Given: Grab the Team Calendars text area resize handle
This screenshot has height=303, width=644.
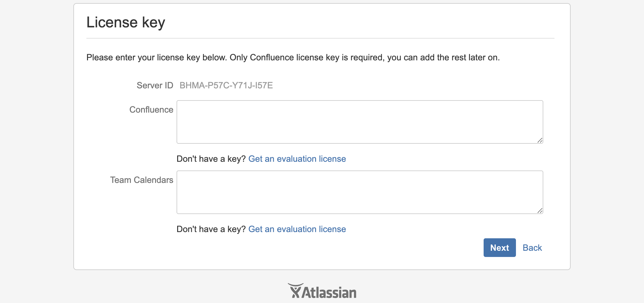Looking at the screenshot, I should point(540,211).
